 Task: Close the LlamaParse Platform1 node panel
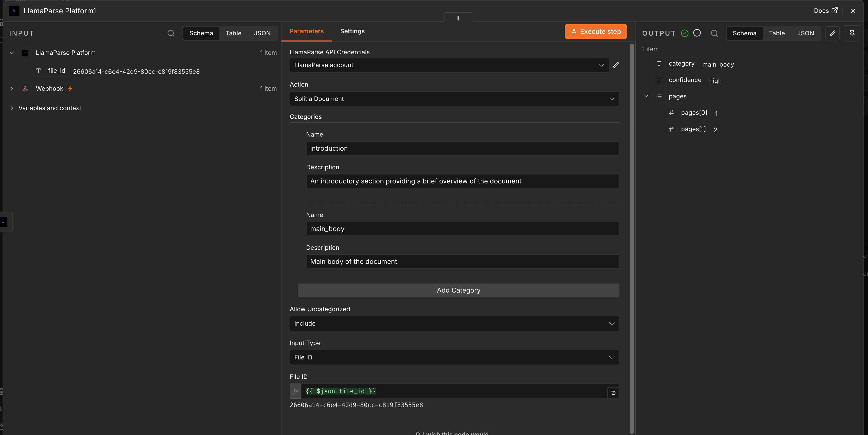853,11
